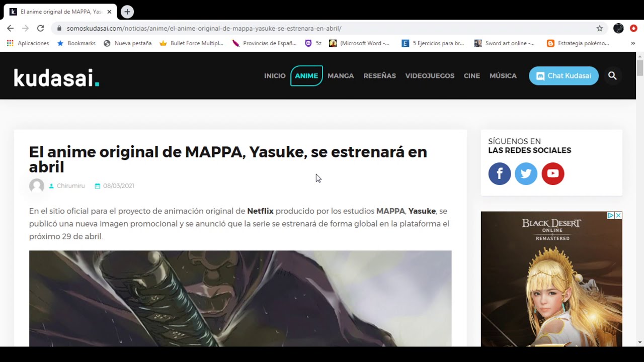Open the author profile 'Chirumiru'
Viewport: 644px width, 362px height.
click(x=70, y=186)
